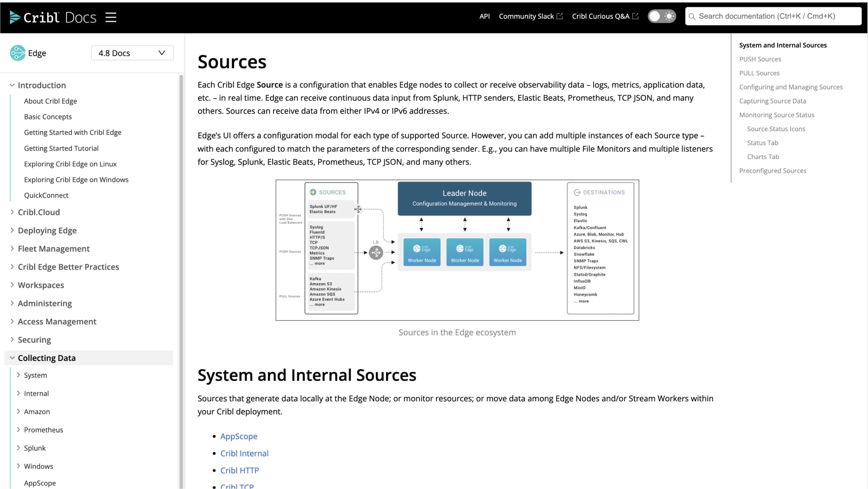Open Getting Started Tutorial page
Screen dimensions: 868x489
pos(61,148)
